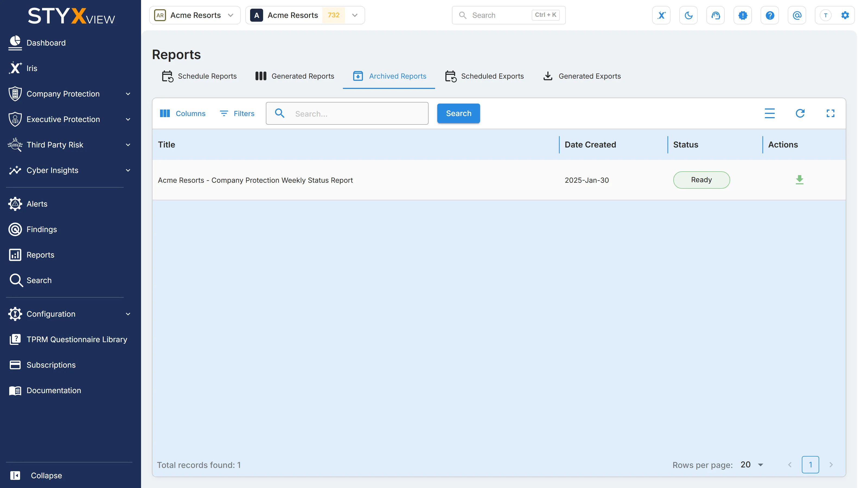Open the help question mark icon
Screen dimensions: 868x488
point(770,15)
